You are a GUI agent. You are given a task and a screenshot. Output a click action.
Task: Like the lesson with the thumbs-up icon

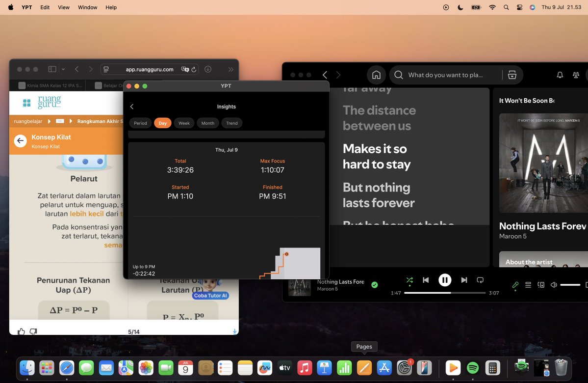click(x=21, y=331)
